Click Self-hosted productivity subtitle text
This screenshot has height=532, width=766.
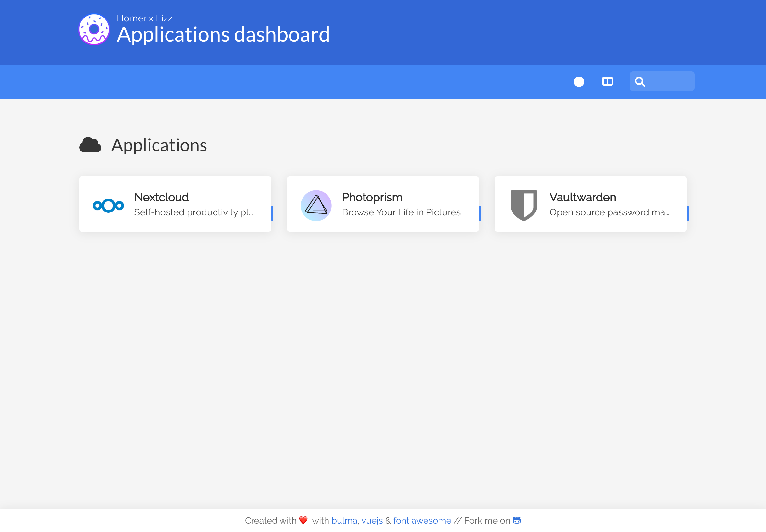click(x=193, y=212)
